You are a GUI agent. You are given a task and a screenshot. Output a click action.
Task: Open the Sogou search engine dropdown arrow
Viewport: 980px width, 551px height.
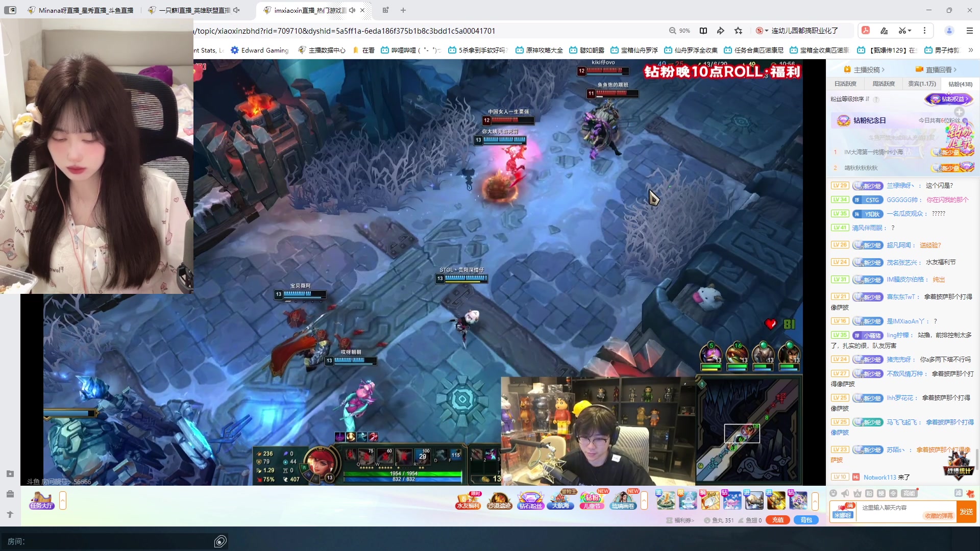767,31
